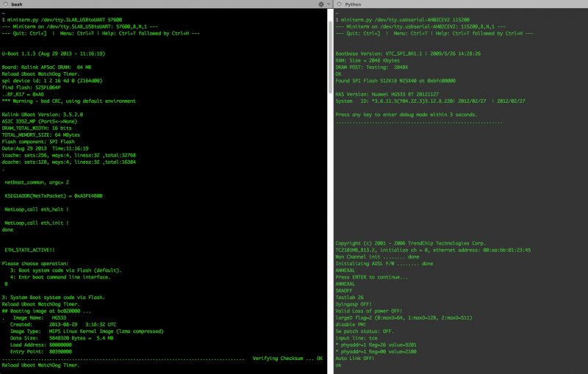Screen dimensions: 588x374
Task: Switch to the bash tab
Action: pos(16,4)
